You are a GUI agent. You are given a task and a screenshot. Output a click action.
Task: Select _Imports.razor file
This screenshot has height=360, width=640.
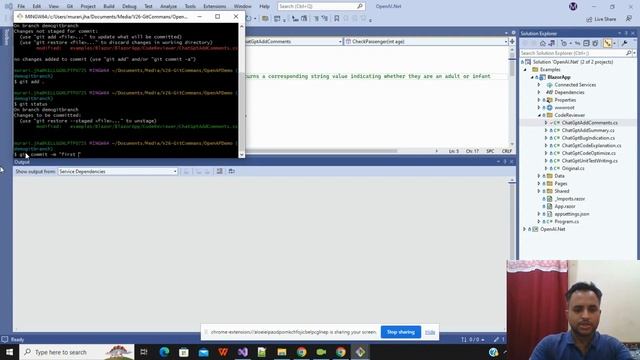[x=570, y=199]
